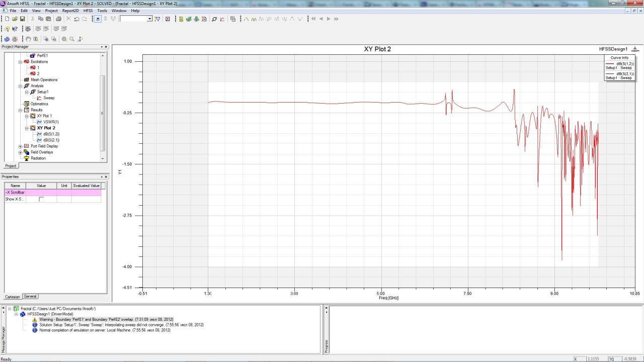The height and width of the screenshot is (362, 644).
Task: Click the Open folder toolbar icon
Action: [x=15, y=19]
